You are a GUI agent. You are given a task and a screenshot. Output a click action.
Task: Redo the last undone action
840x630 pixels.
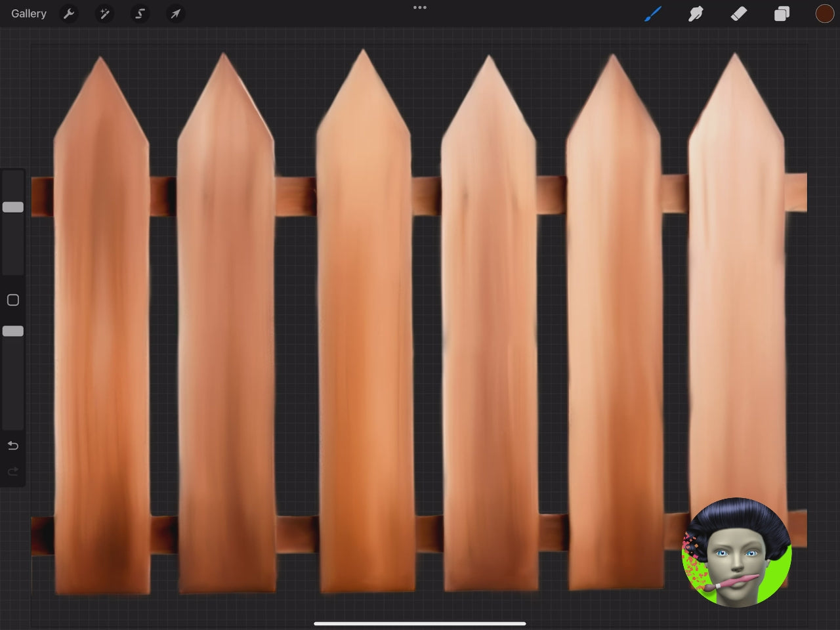pos(13,472)
